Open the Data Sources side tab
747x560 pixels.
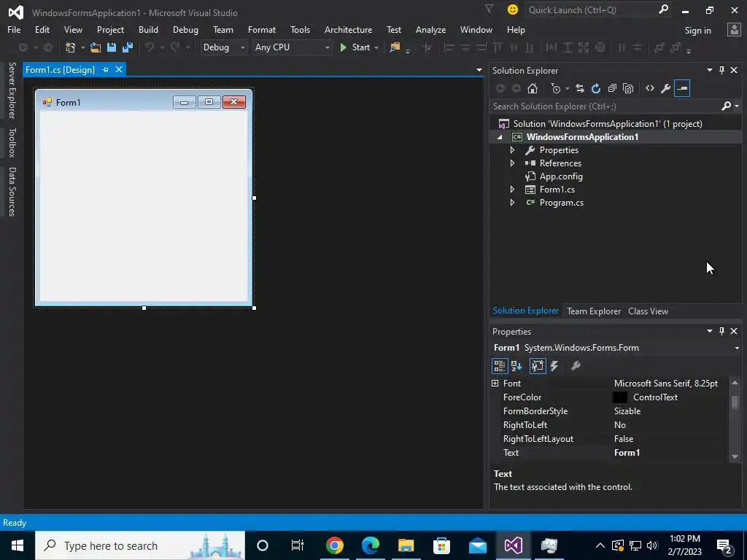point(12,192)
